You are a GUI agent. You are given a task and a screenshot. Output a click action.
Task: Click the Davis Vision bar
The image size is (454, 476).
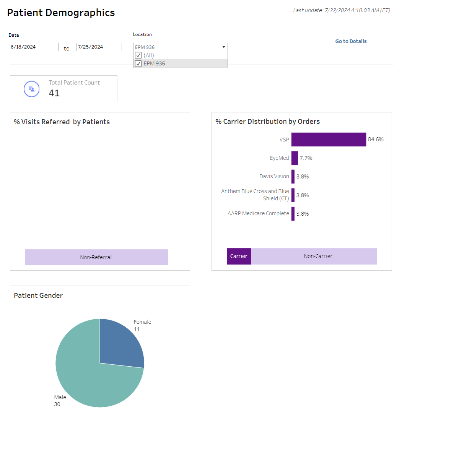pos(293,176)
